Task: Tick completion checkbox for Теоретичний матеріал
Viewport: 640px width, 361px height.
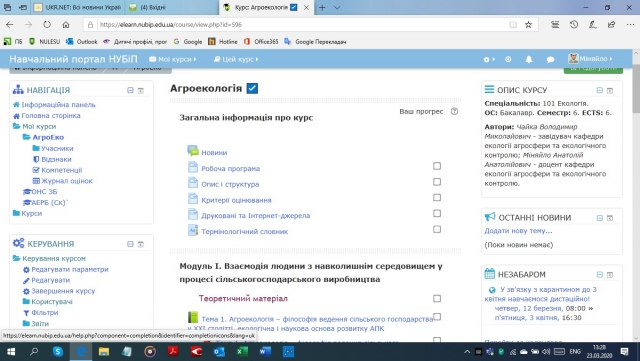Action: click(x=437, y=299)
